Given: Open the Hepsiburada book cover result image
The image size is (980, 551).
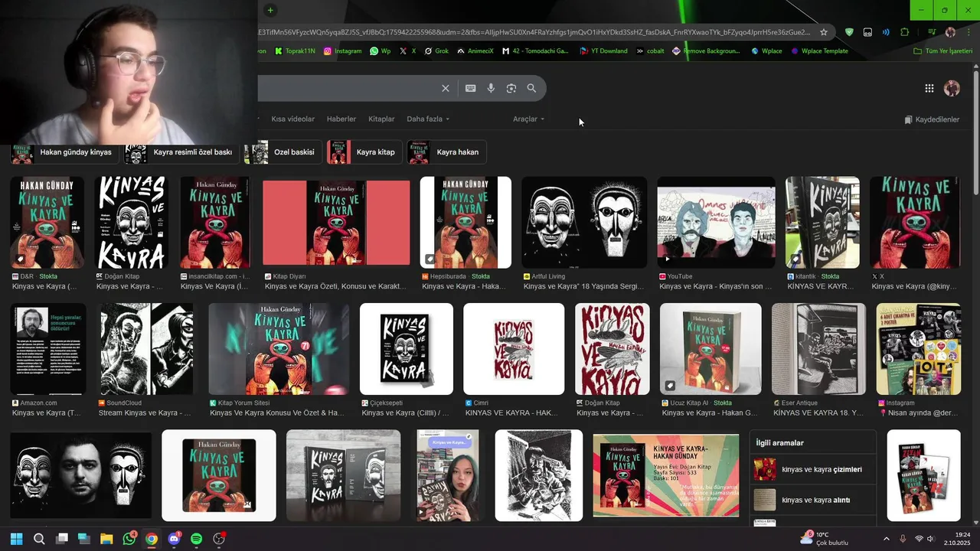Looking at the screenshot, I should tap(465, 223).
